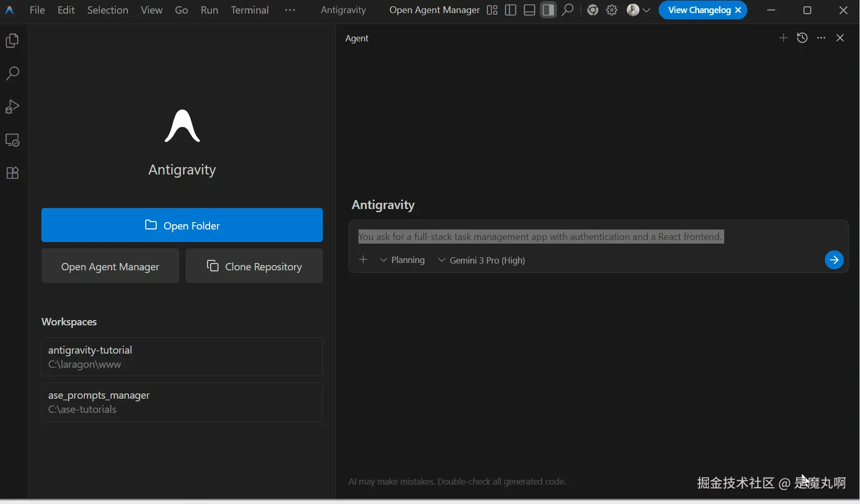Click the Open Folder button
Image resolution: width=860 pixels, height=504 pixels.
pos(182,225)
